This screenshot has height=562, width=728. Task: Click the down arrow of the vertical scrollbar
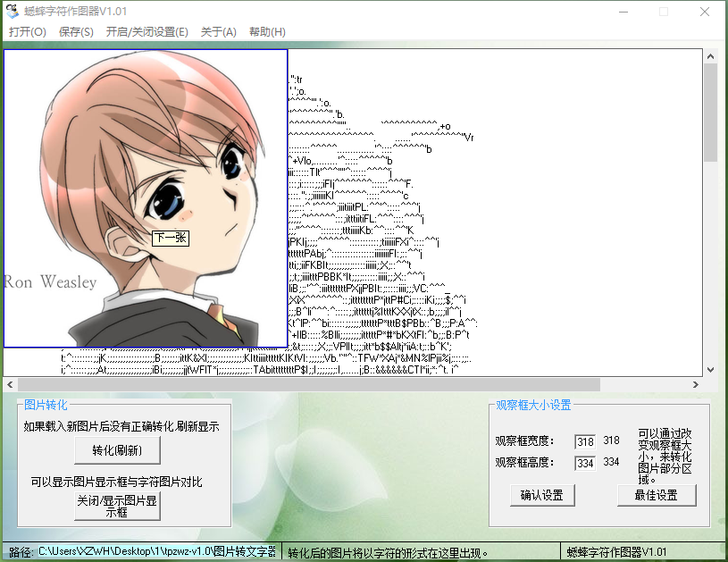point(710,367)
